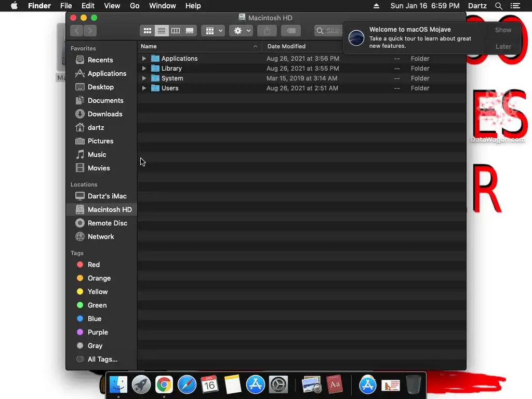
Task: Switch Finder to gallery view
Action: pyautogui.click(x=190, y=31)
